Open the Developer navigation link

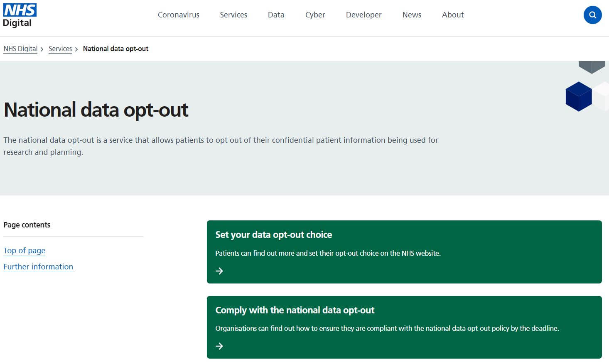pos(363,15)
